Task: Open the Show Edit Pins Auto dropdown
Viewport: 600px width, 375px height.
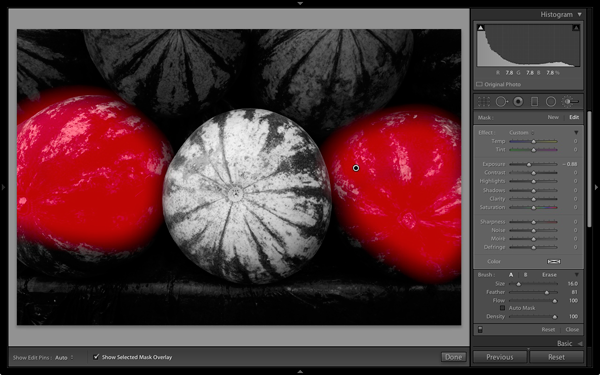Action: (64, 358)
